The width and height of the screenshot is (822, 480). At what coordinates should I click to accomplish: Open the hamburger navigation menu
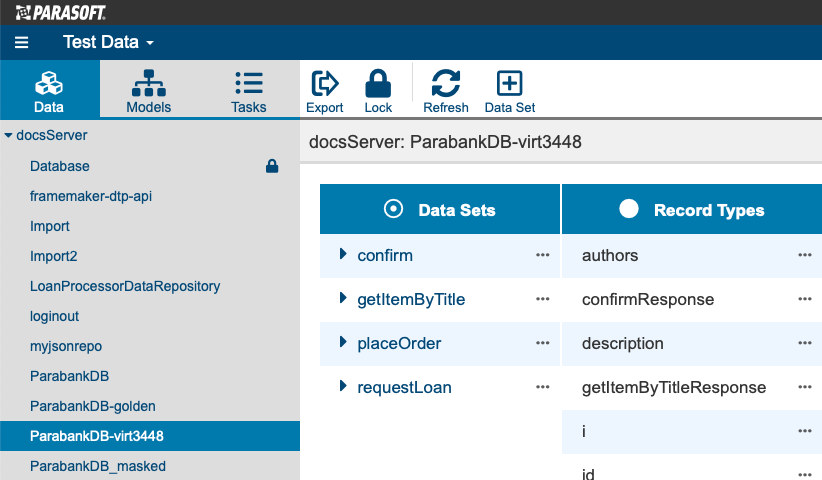pos(21,42)
